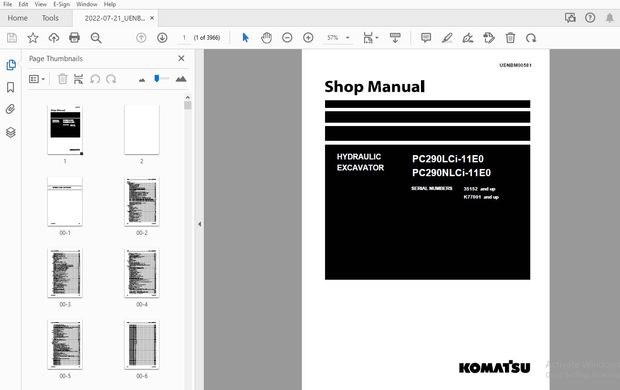Viewport: 620px width, 390px height.
Task: Switch to the Home tab
Action: click(x=17, y=18)
